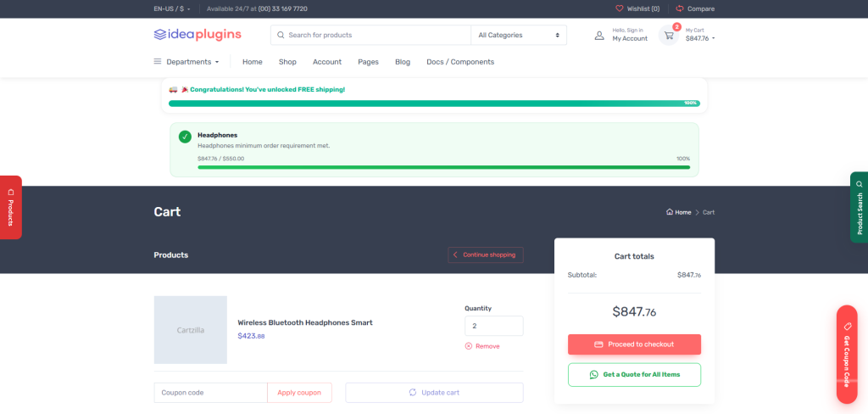This screenshot has width=868, height=414.
Task: Open the EN-US / $ language currency dropdown
Action: click(172, 8)
